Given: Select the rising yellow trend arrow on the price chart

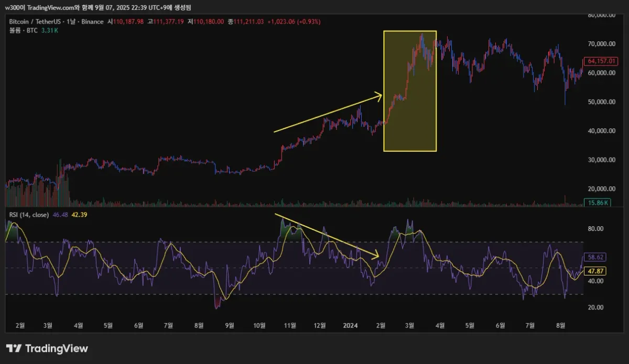Looking at the screenshot, I should [328, 113].
